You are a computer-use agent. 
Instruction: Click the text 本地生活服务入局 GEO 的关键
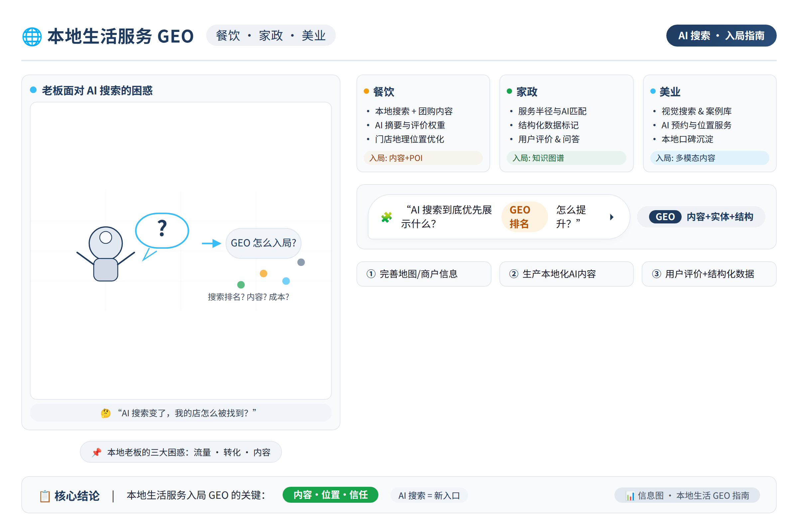[196, 495]
